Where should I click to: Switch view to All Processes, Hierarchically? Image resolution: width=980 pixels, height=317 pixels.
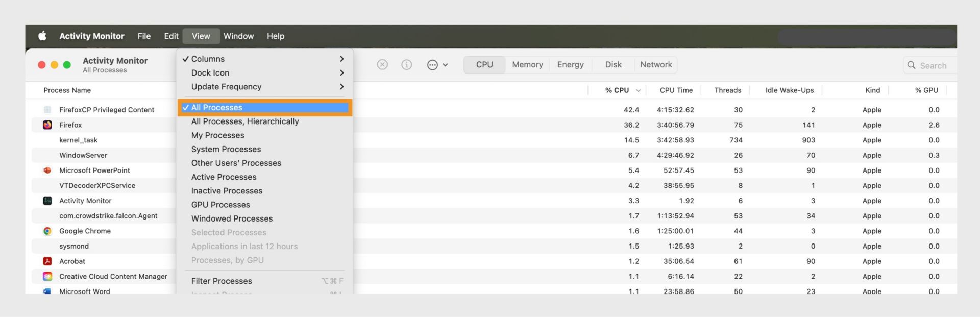coord(245,121)
